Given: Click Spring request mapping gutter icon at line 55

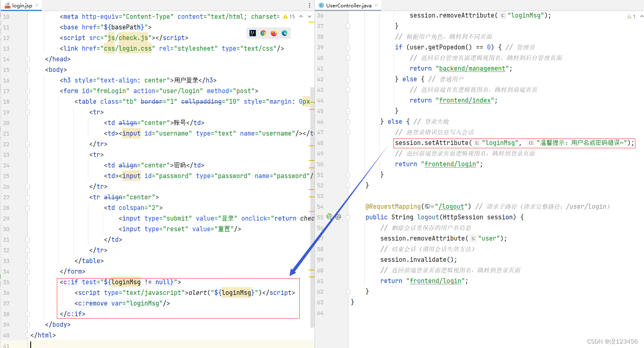Looking at the screenshot, I should 329,217.
